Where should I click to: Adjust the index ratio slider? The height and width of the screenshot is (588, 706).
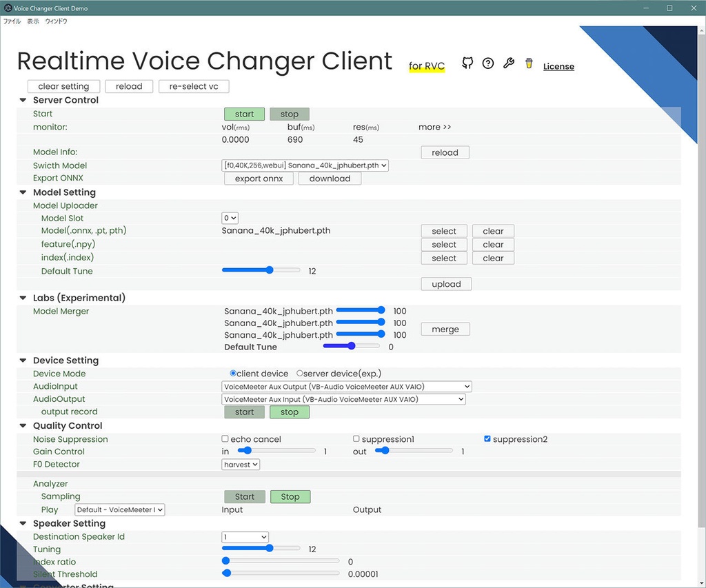point(281,560)
